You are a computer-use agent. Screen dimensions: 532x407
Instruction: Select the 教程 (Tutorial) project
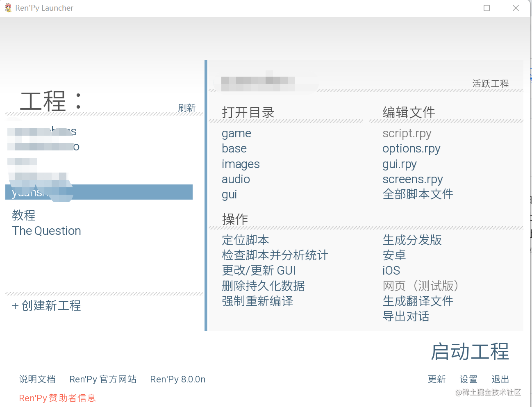pyautogui.click(x=24, y=215)
